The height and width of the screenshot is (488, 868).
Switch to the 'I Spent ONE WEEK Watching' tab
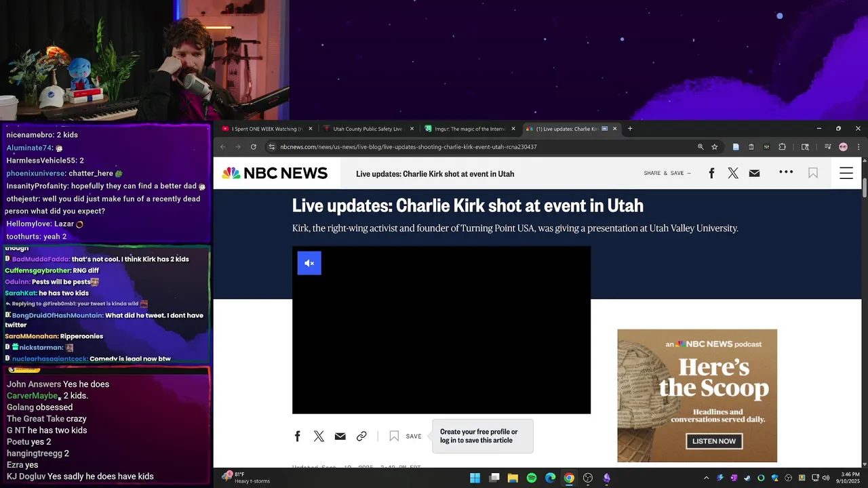point(268,129)
